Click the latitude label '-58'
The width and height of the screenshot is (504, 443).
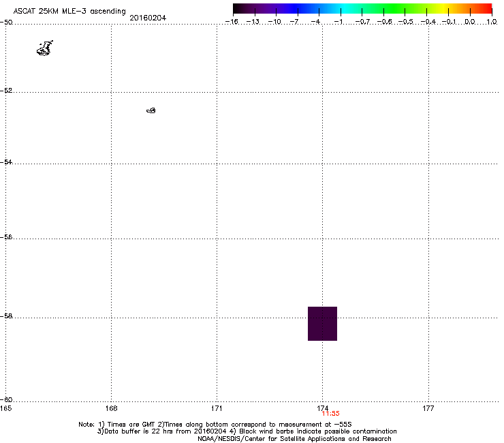point(6,316)
